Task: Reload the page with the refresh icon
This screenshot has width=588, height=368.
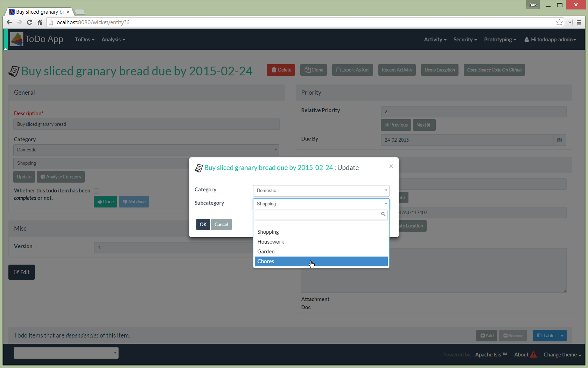Action: pos(29,22)
